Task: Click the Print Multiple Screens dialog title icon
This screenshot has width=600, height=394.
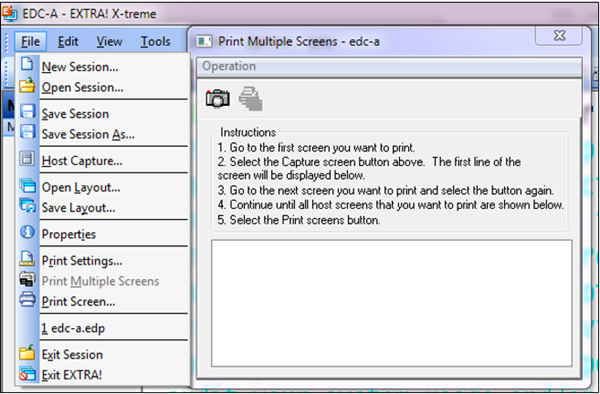Action: tap(204, 41)
